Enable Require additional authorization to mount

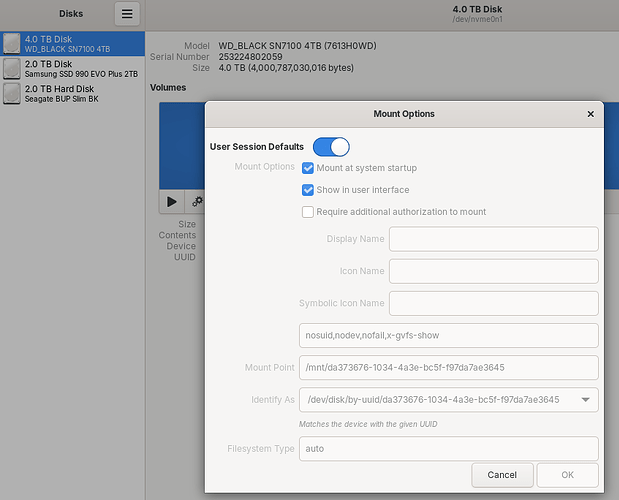308,212
